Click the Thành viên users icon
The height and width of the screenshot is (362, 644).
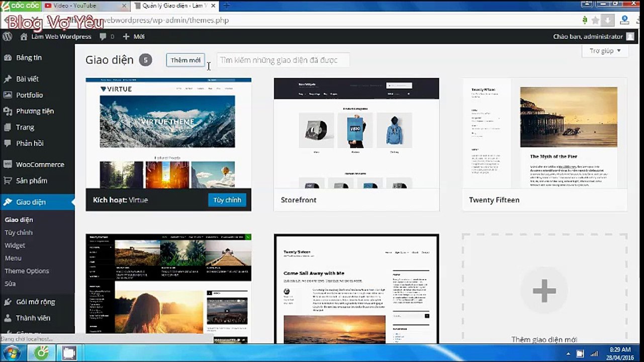pyautogui.click(x=8, y=318)
